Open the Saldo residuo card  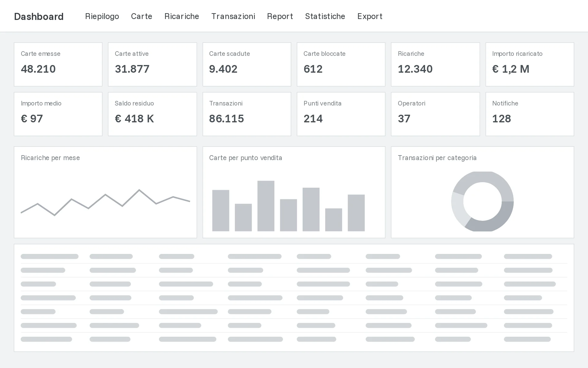(x=152, y=114)
